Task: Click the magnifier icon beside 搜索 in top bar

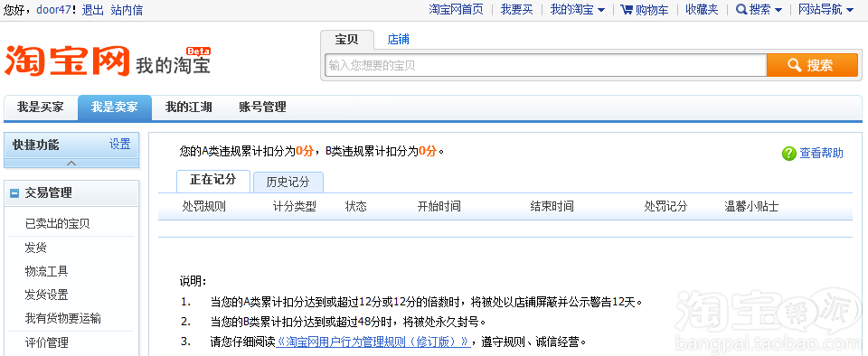Action: coord(741,9)
